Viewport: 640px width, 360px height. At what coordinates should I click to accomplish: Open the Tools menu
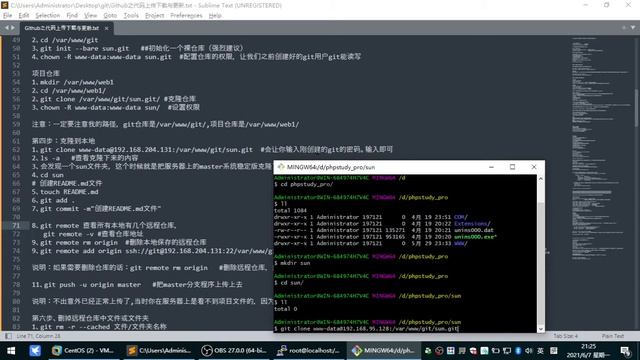(x=131, y=16)
